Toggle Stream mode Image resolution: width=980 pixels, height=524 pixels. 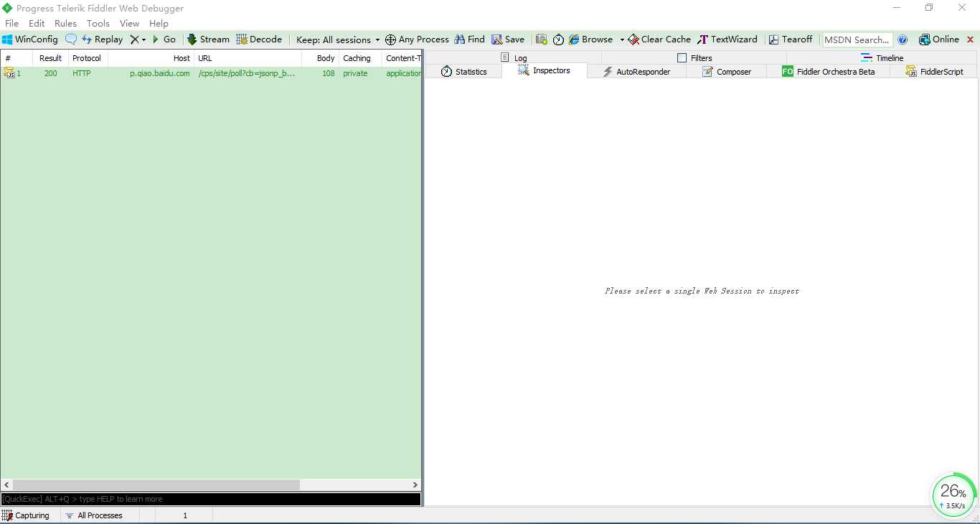[208, 39]
